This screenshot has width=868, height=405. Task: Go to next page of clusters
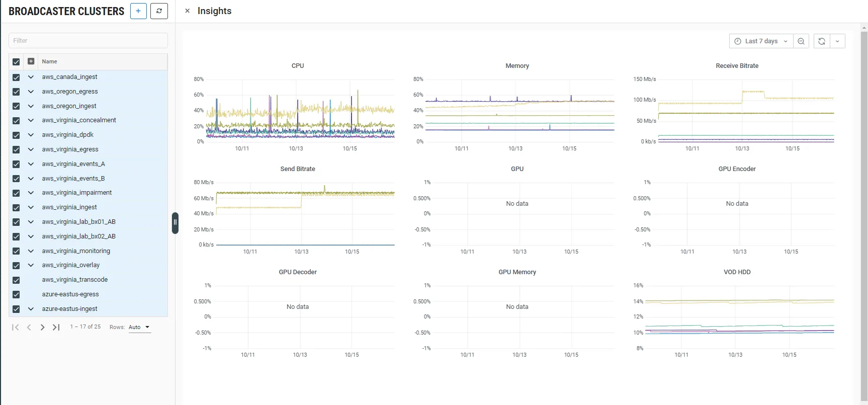click(x=43, y=327)
